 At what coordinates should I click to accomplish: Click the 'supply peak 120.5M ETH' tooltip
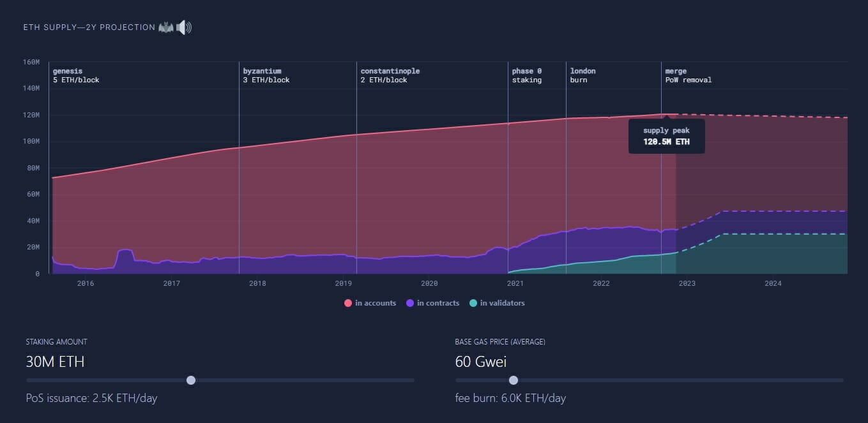(667, 135)
